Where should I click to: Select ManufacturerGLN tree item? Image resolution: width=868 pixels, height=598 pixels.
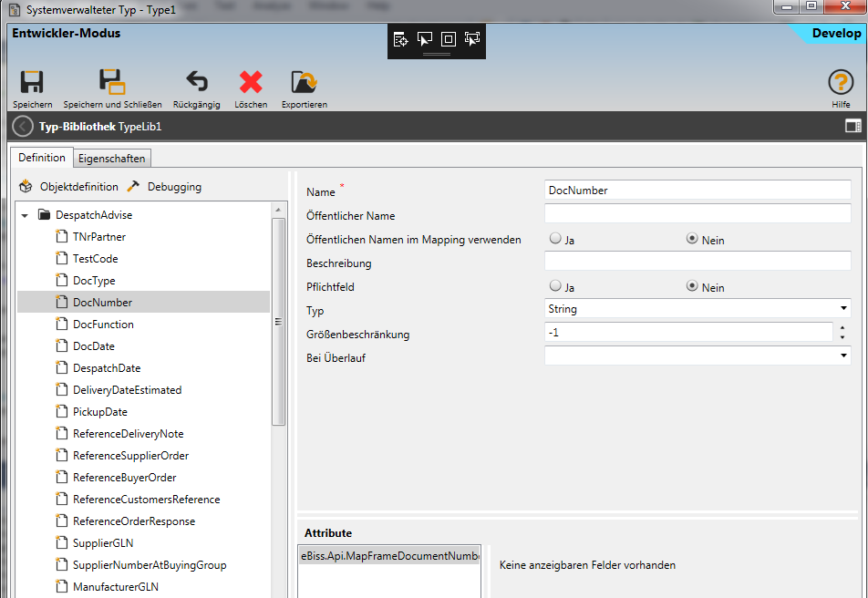pyautogui.click(x=116, y=586)
